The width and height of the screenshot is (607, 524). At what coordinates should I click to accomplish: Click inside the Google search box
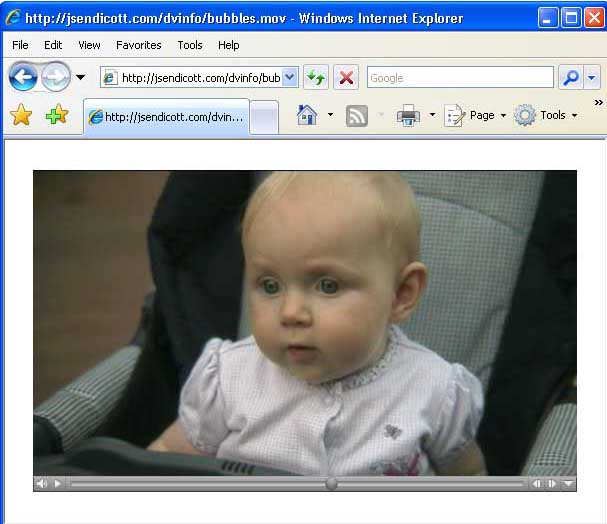pyautogui.click(x=458, y=78)
